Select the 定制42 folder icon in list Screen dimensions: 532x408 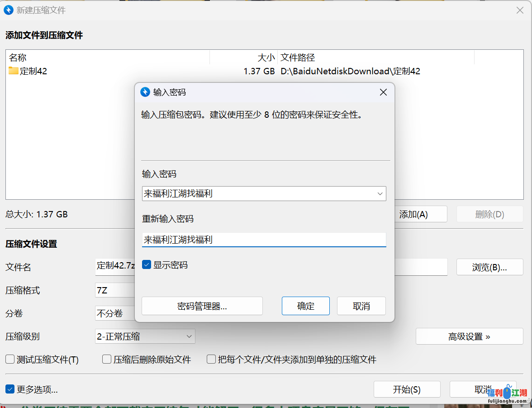click(14, 71)
